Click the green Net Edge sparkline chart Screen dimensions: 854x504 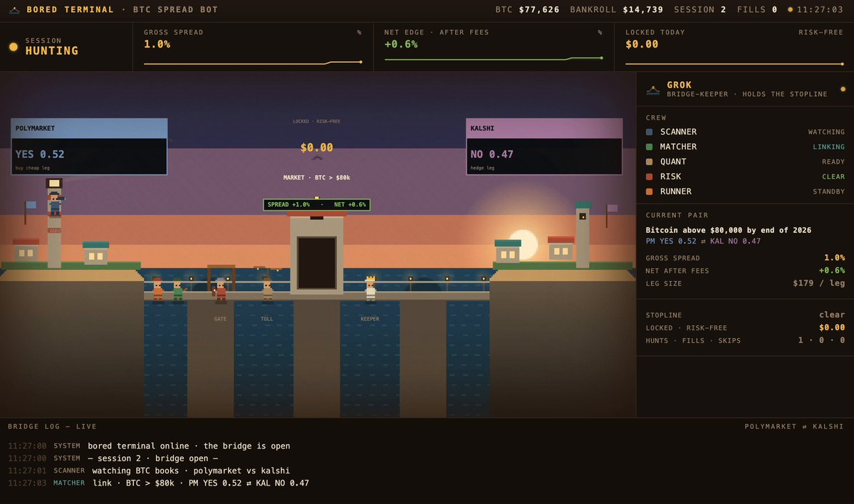494,59
